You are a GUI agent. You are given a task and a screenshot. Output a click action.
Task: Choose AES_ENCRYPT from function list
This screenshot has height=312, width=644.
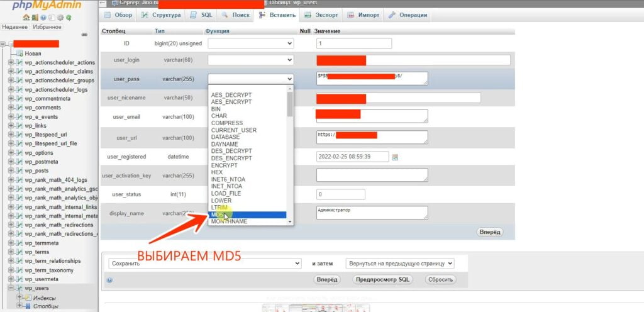(248, 102)
